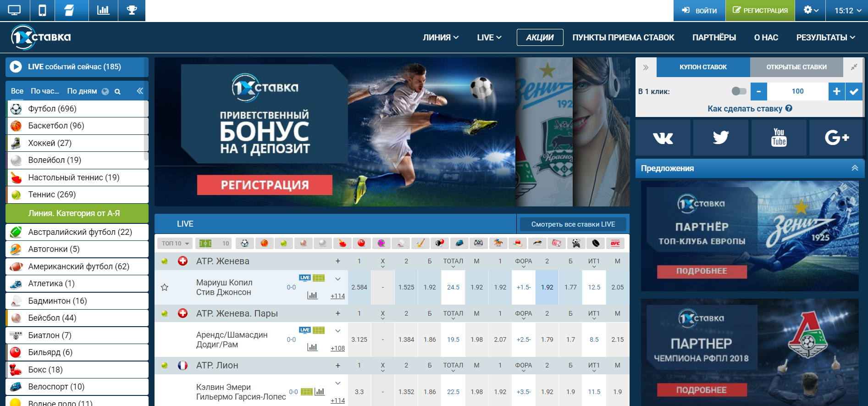Open the 15:12 time zone dropdown

click(847, 10)
